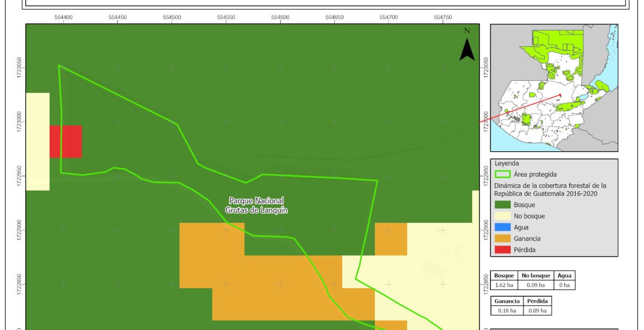Select the Bosque dark green legend swatch
The height and width of the screenshot is (330, 644).
502,205
